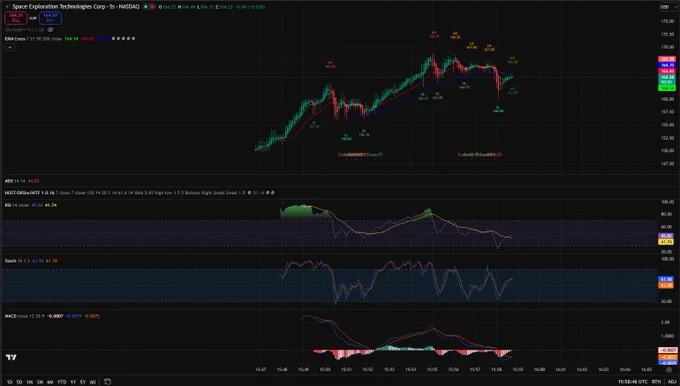Screen dimensions: 680x386
Task: Collapse the indicator legend with chevron button
Action: [x=10, y=47]
